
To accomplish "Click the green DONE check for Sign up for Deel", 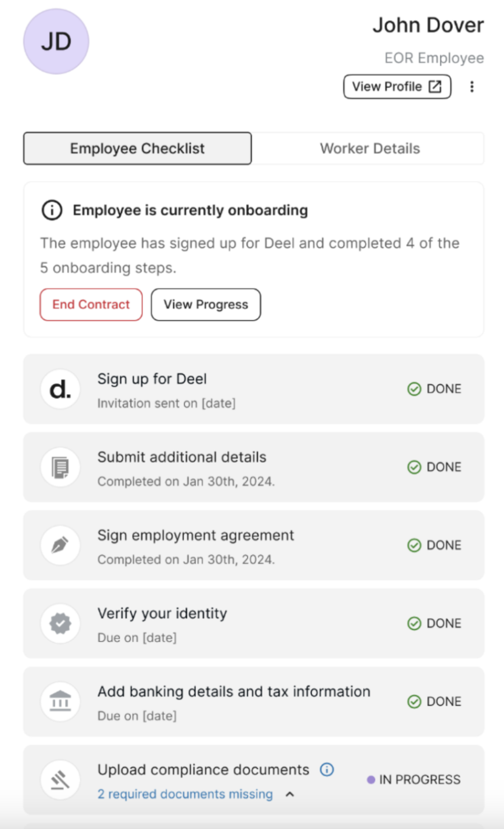I will pos(414,389).
